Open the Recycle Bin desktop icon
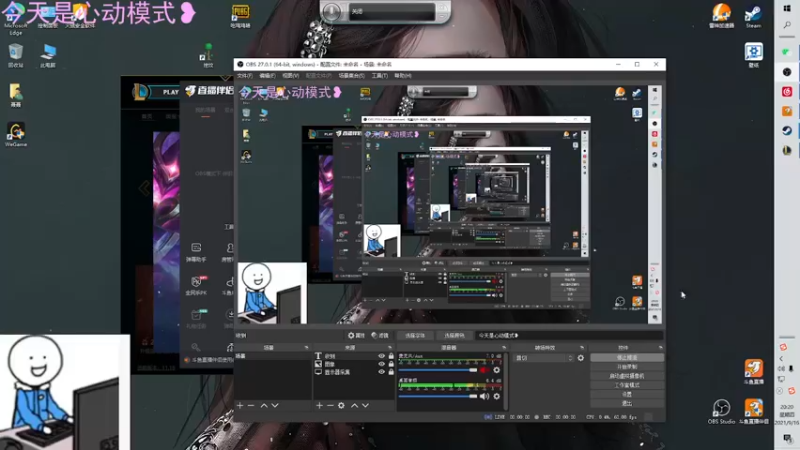This screenshot has height=450, width=800. pyautogui.click(x=15, y=56)
